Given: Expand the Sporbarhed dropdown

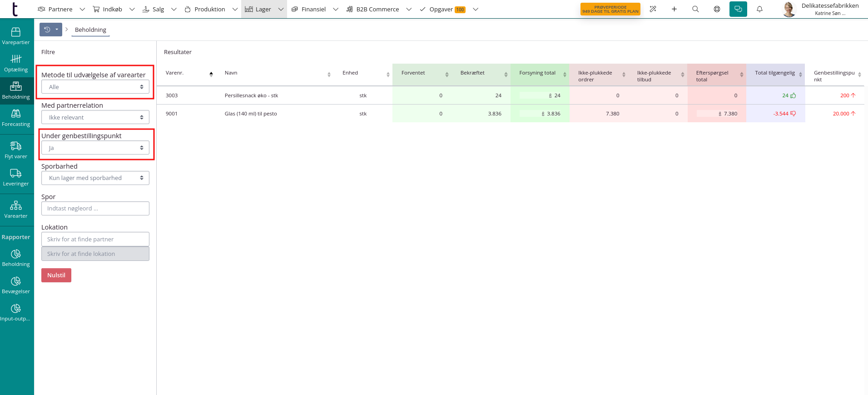Looking at the screenshot, I should click(x=95, y=178).
